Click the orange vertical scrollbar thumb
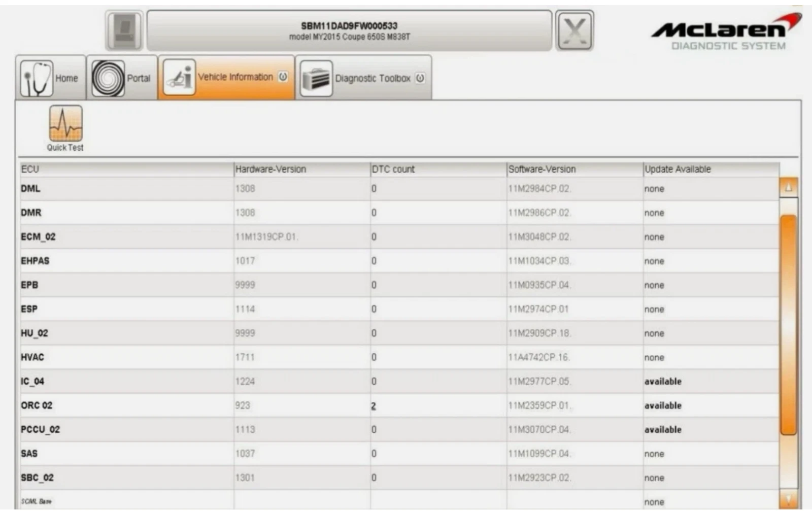812x511 pixels. [x=788, y=325]
